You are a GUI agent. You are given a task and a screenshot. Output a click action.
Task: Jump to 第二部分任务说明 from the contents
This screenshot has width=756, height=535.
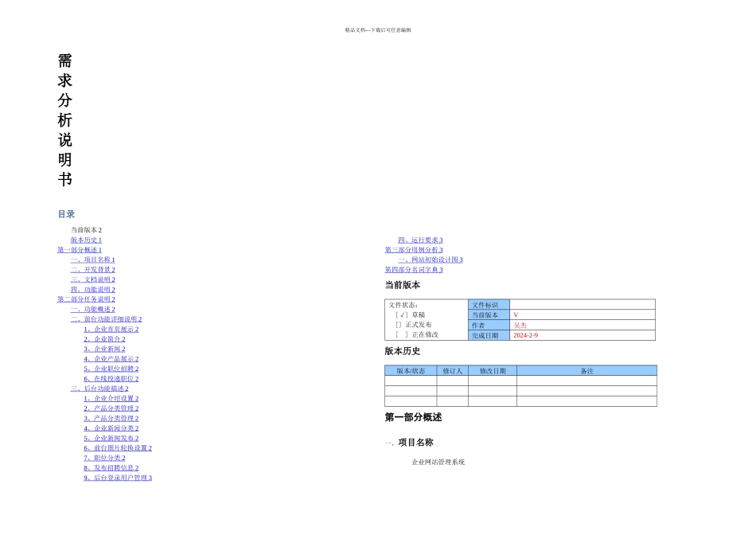click(x=86, y=299)
